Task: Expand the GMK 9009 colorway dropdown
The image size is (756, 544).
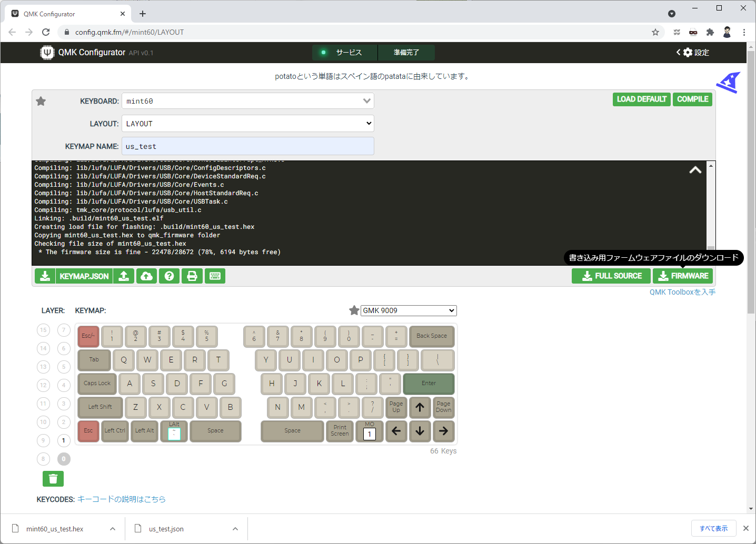Action: click(x=409, y=310)
